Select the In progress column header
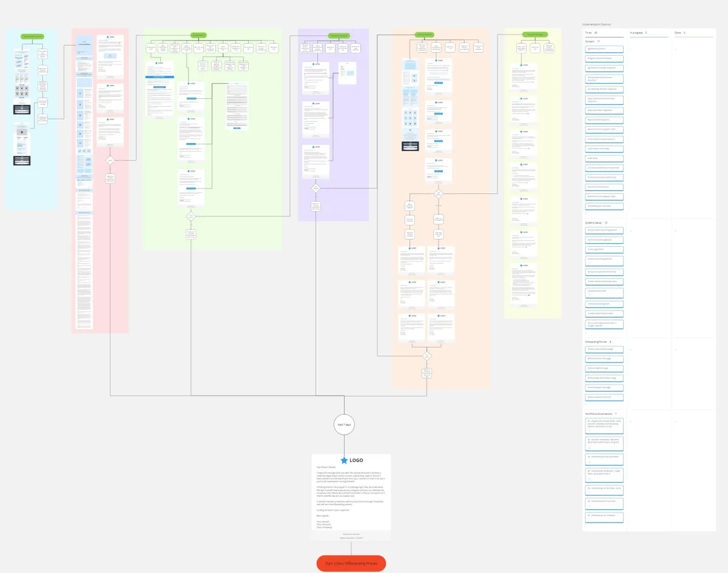 coord(638,33)
